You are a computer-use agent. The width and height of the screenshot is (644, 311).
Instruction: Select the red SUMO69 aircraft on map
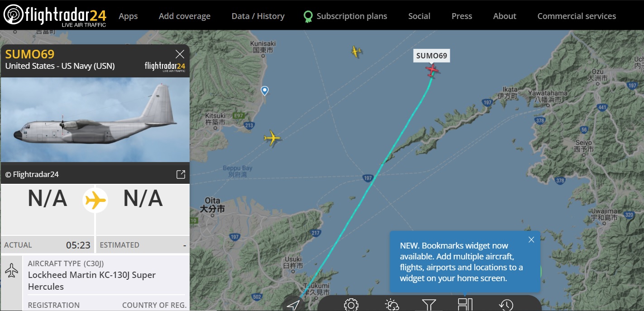pyautogui.click(x=432, y=70)
